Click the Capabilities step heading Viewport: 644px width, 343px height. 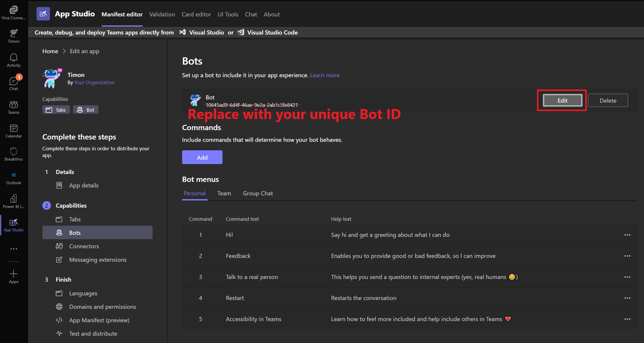71,206
